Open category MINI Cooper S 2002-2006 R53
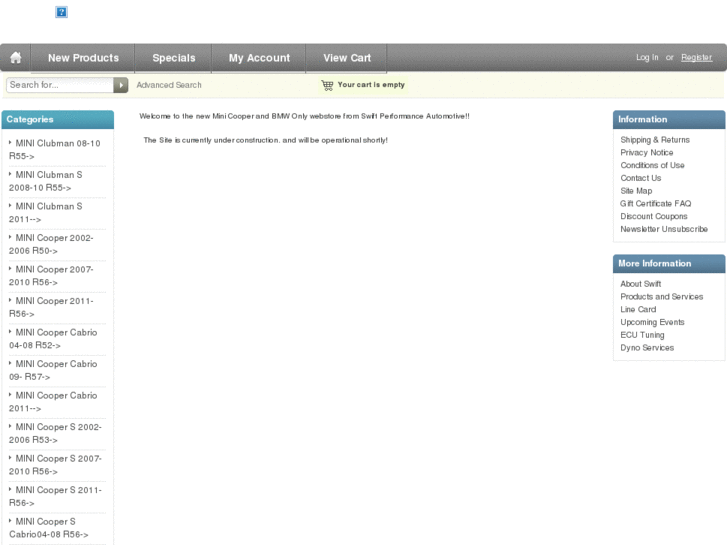The image size is (727, 545). (x=55, y=433)
